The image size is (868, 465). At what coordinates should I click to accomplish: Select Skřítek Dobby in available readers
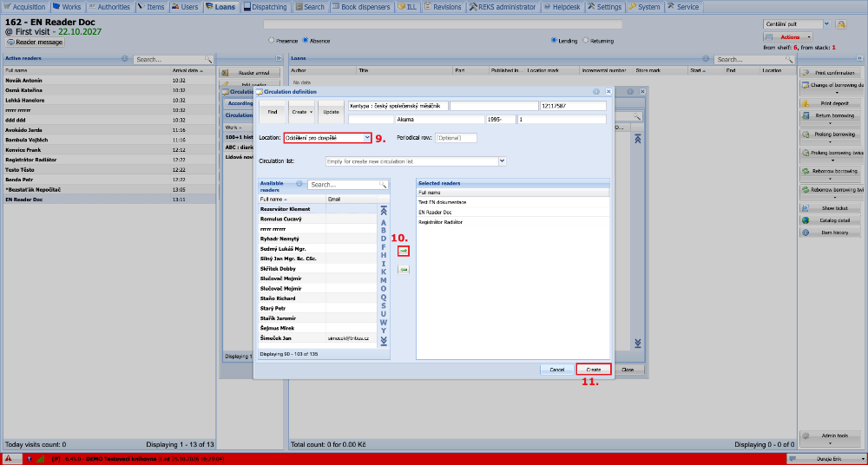pyautogui.click(x=318, y=268)
